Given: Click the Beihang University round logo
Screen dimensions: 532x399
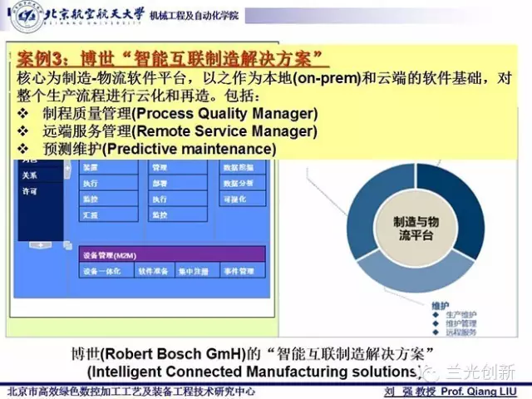Looking at the screenshot, I should (27, 17).
